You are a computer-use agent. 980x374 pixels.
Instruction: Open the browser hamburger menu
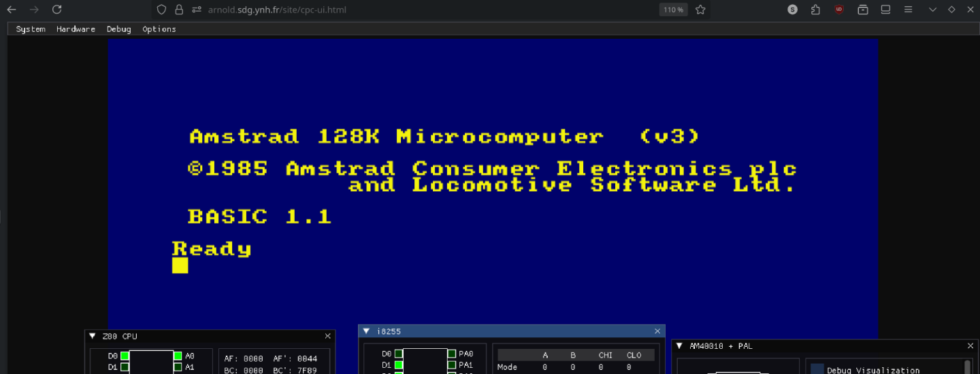[909, 10]
